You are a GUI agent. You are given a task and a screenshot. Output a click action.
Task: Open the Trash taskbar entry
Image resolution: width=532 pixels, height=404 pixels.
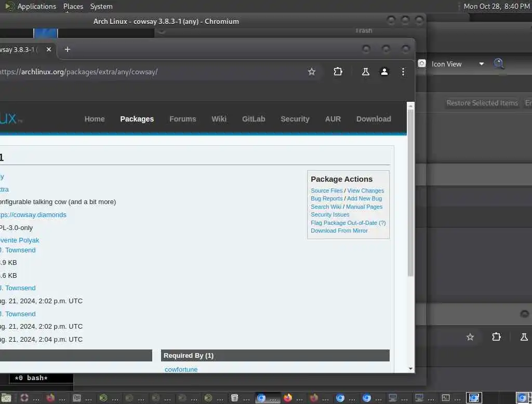click(239, 398)
